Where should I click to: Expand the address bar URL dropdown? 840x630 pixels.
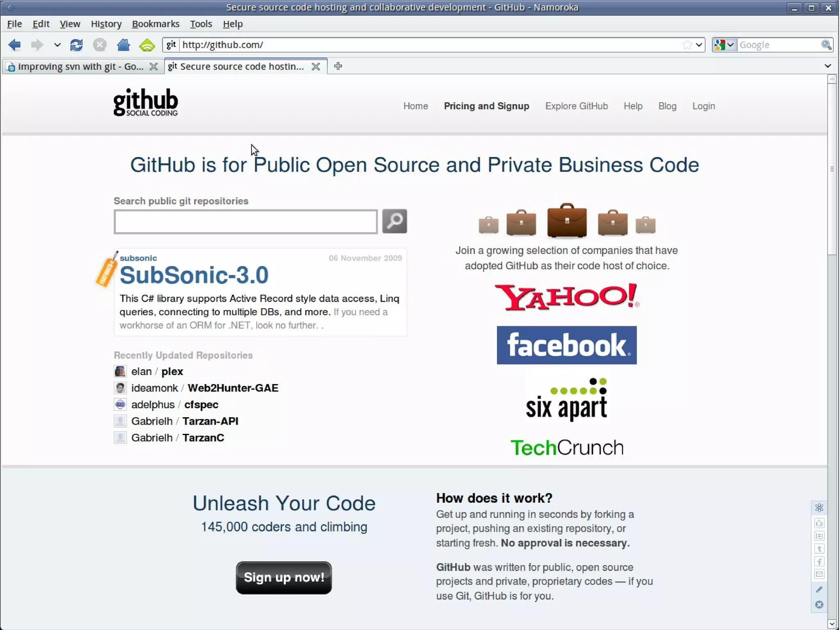(x=699, y=45)
